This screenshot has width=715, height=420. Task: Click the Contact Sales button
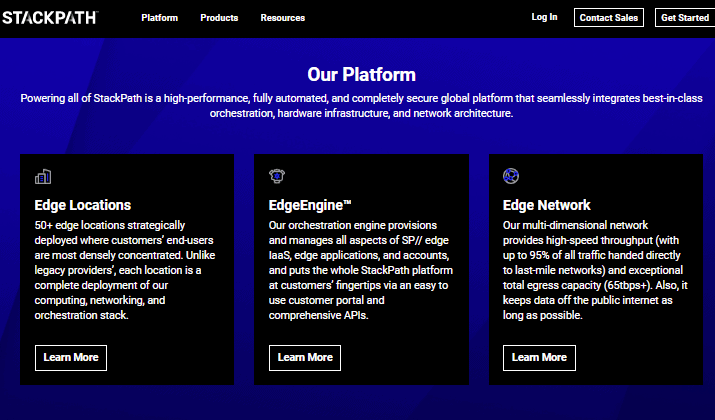[609, 18]
